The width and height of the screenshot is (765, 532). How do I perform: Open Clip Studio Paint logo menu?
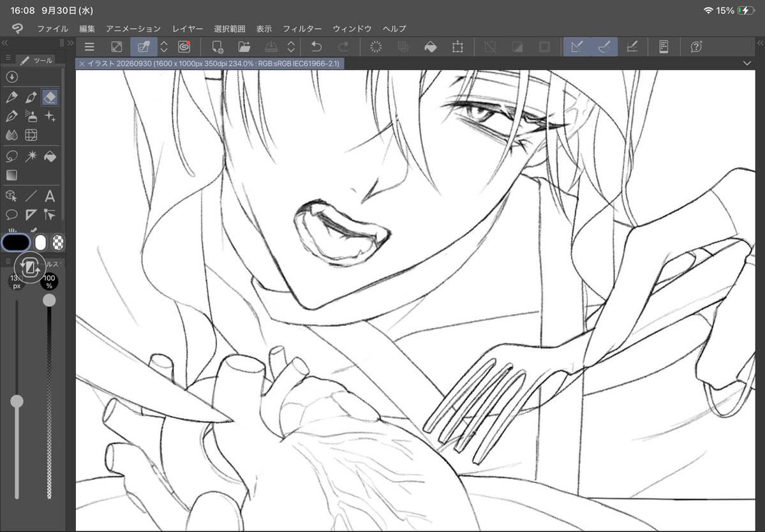click(x=18, y=29)
